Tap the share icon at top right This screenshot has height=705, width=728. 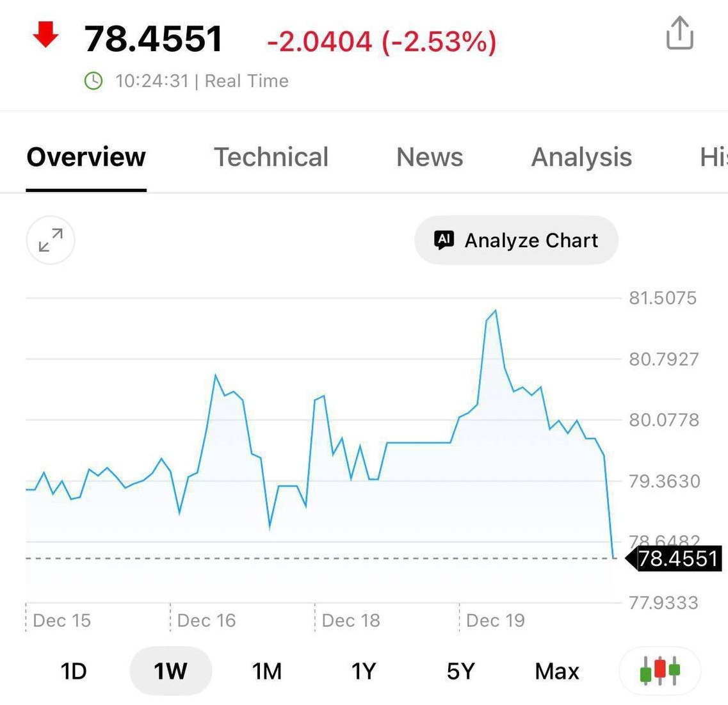tap(679, 33)
